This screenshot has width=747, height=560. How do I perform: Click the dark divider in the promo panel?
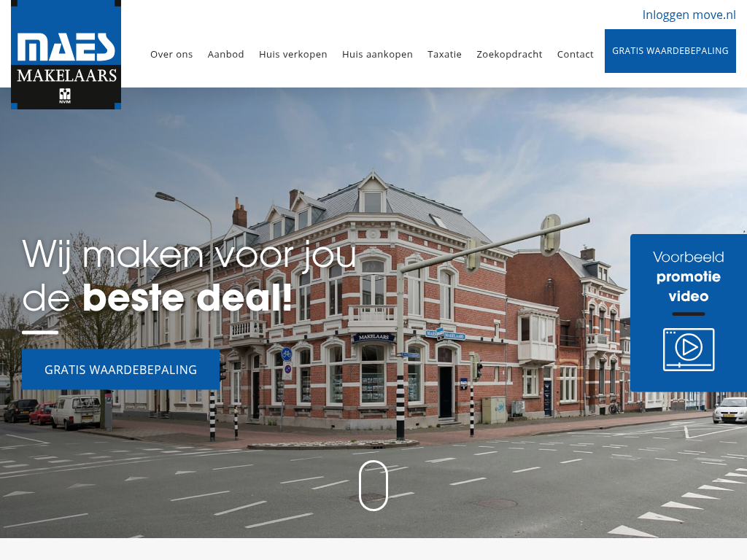click(688, 314)
